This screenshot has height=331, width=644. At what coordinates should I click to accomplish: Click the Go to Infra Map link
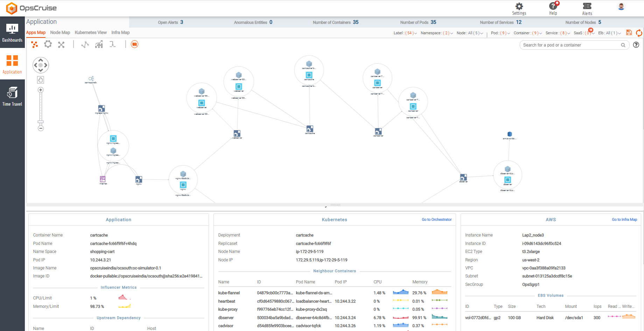pyautogui.click(x=624, y=220)
